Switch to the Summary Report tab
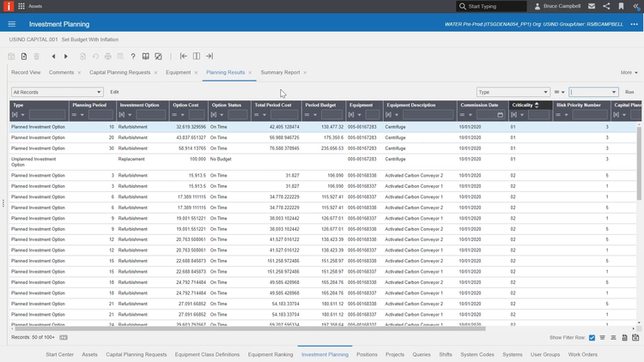 pyautogui.click(x=280, y=72)
